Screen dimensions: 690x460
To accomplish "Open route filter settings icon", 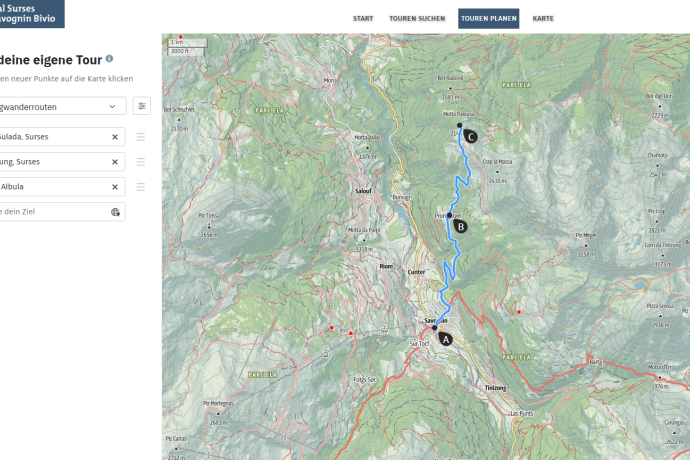I will tap(142, 106).
